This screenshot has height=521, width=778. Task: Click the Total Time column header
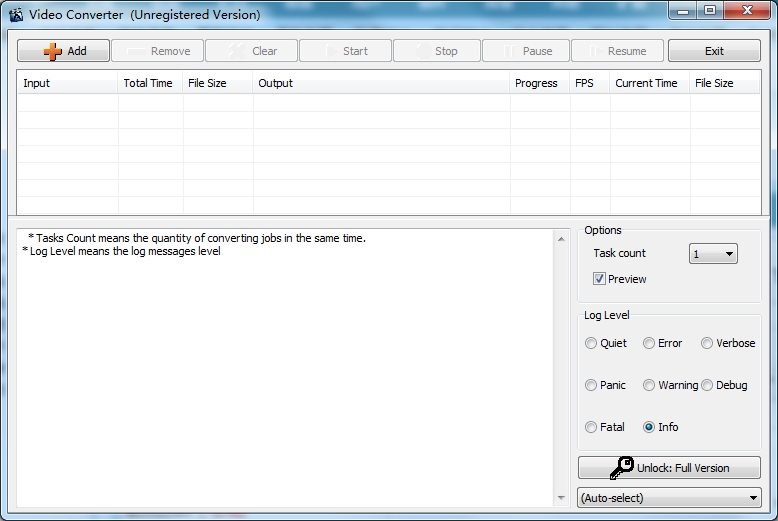[x=150, y=83]
